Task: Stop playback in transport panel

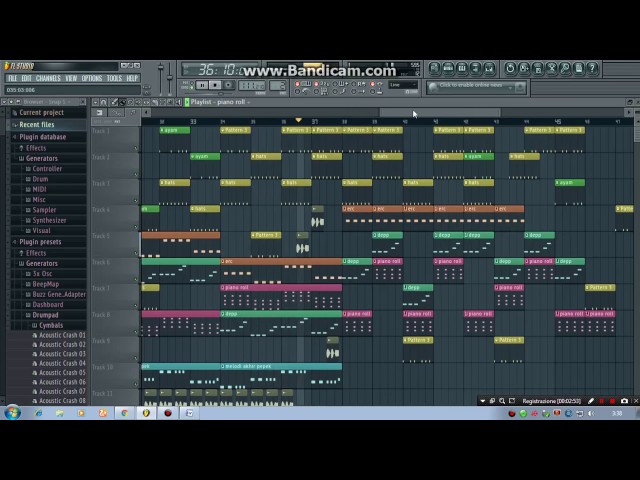Action: coord(215,85)
